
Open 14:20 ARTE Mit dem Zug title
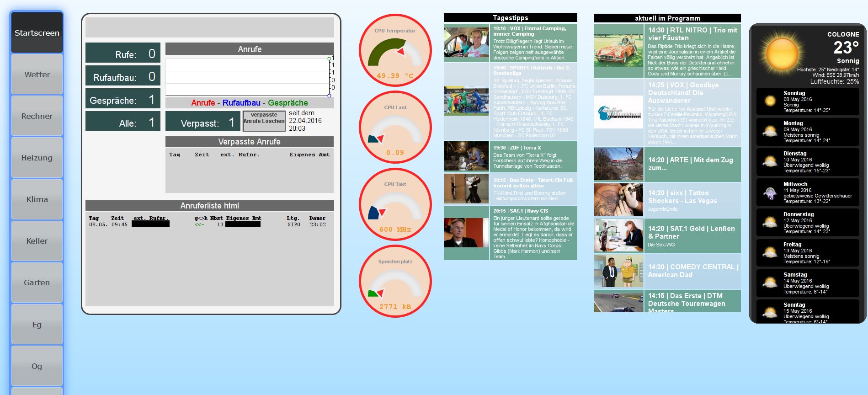pos(690,164)
